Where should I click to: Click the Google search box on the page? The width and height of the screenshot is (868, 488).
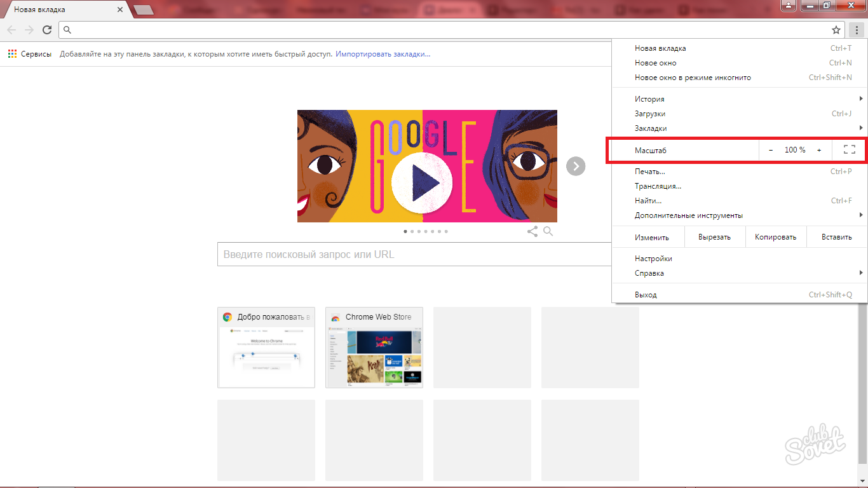[x=414, y=254]
